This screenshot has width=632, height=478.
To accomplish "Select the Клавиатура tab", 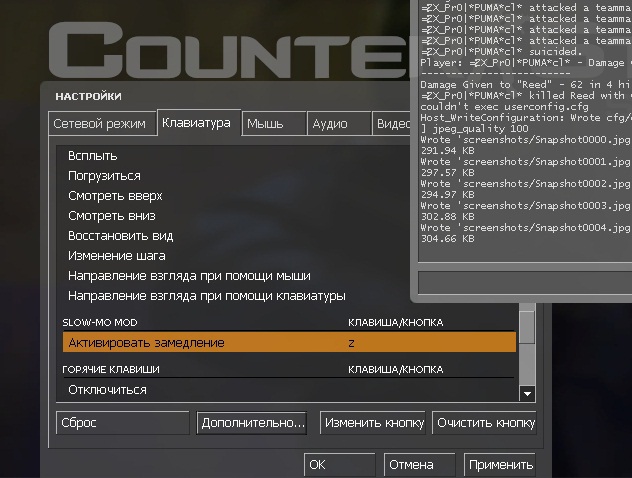I will coord(196,123).
